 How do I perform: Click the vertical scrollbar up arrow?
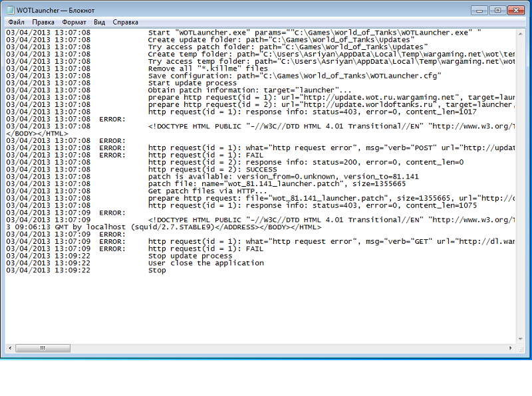coord(521,33)
